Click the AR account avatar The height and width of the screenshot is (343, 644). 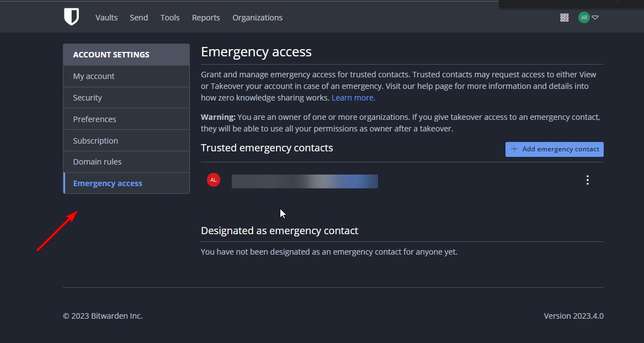(583, 17)
